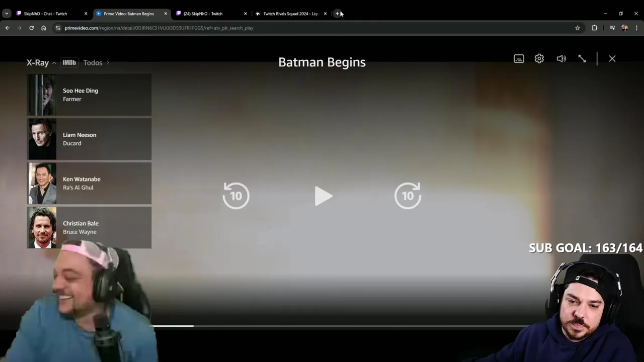Open a new browser tab
644x362 pixels.
pos(338,14)
